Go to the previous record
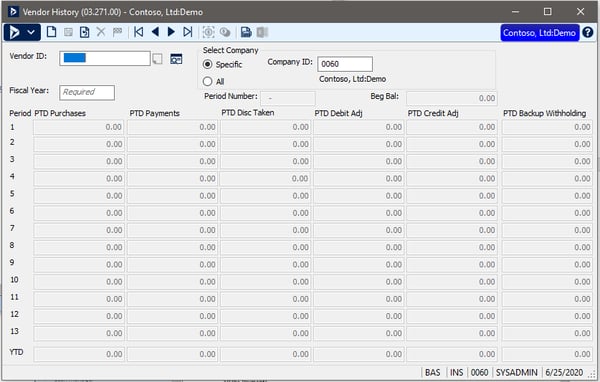 [x=155, y=32]
